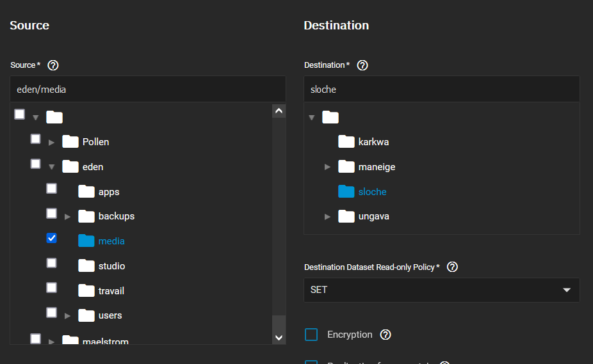This screenshot has width=593, height=364.
Task: Show help for Read-only Policy
Action: click(x=452, y=267)
